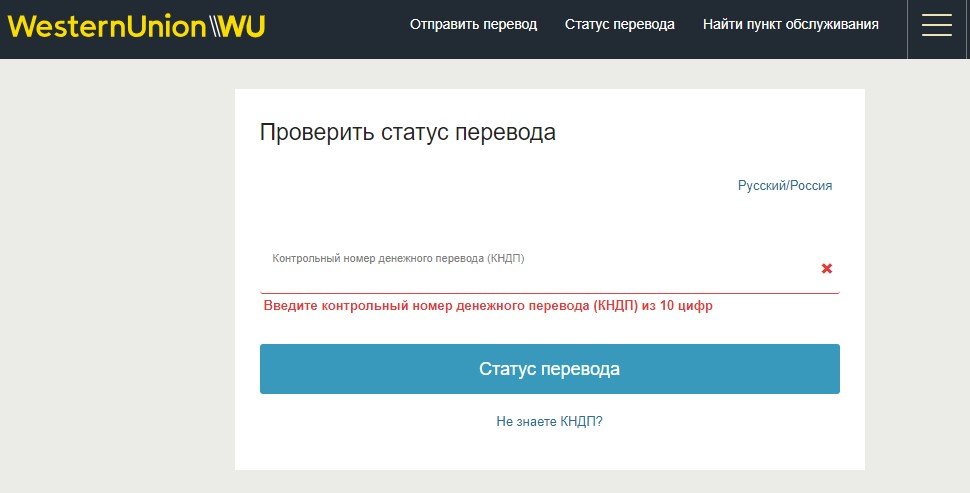The width and height of the screenshot is (970, 493).
Task: Go to Найти пункт обслуживания
Action: tap(790, 24)
